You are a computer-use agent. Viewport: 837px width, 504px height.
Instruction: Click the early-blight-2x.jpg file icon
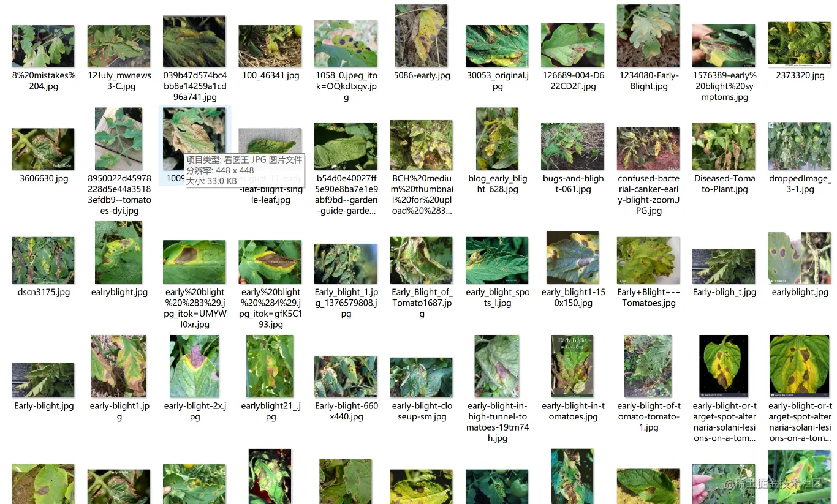click(x=194, y=366)
